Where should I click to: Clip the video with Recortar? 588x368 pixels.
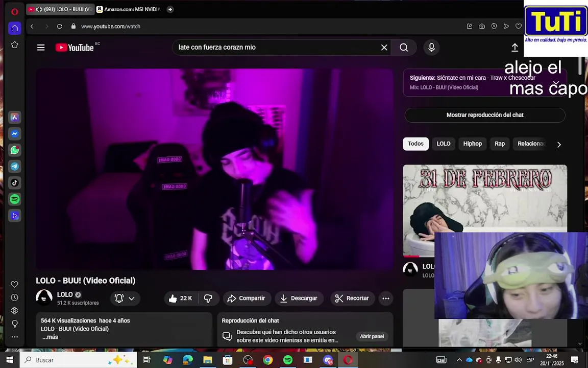353,298
